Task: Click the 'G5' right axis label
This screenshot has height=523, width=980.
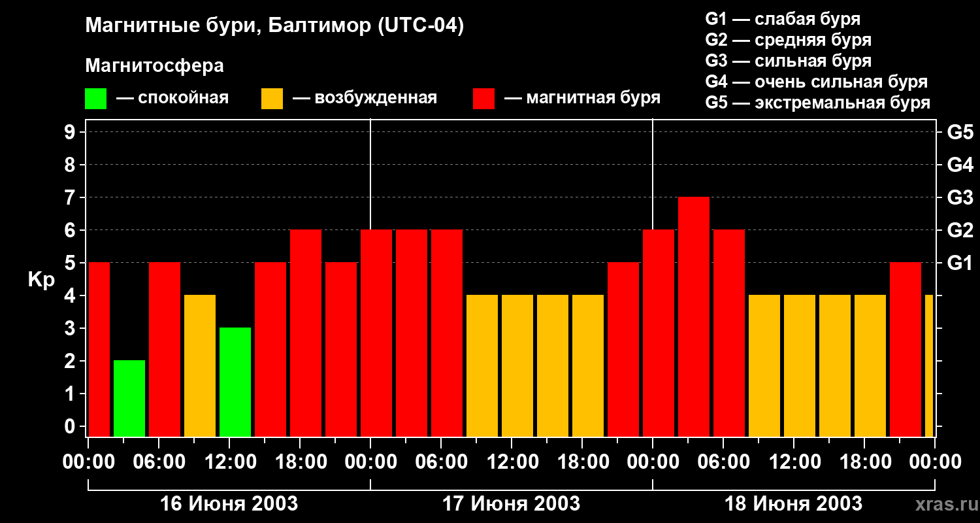Action: pos(960,132)
